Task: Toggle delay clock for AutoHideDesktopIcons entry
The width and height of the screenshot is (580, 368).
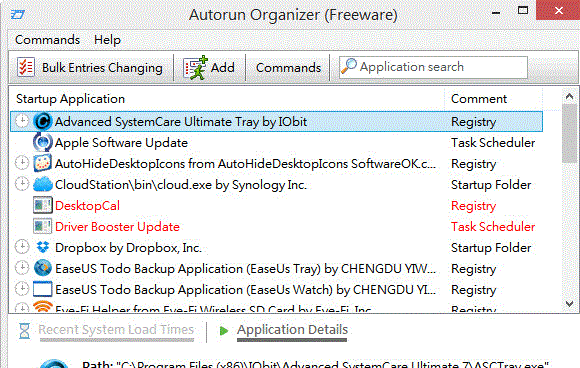Action: pyautogui.click(x=22, y=163)
